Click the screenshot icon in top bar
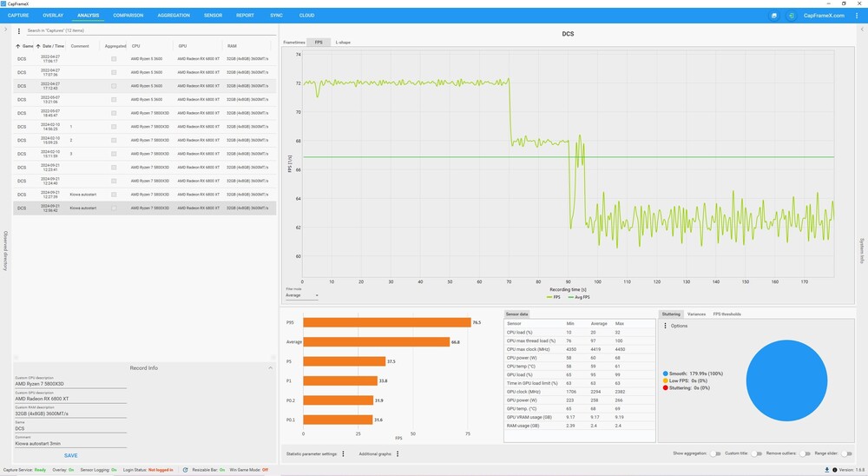Screen dimensions: 868x476 [774, 16]
